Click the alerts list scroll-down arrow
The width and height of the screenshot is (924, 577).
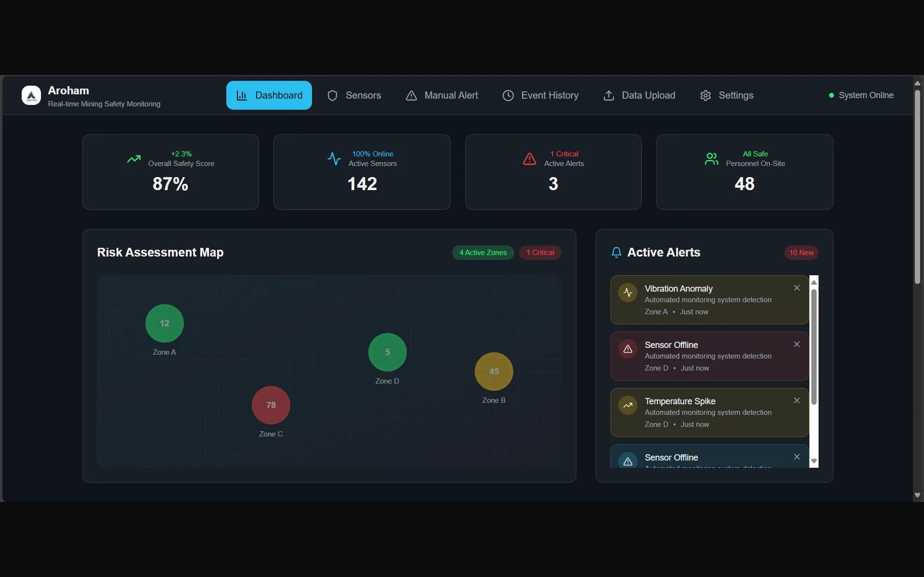click(x=814, y=461)
